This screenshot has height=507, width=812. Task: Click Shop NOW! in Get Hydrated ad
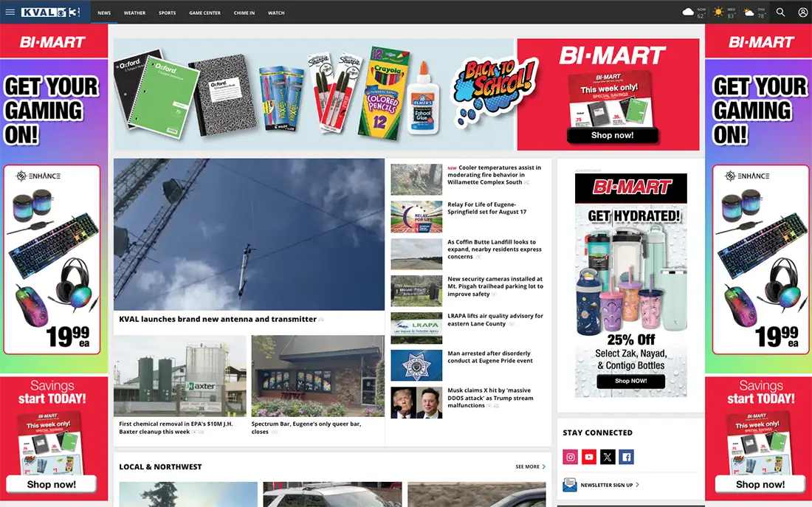coord(630,381)
